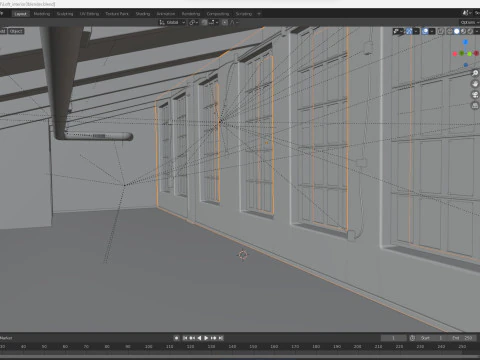This screenshot has width=480, height=360.
Task: Click frame 100 on the timeline ruler
Action: 149,347
